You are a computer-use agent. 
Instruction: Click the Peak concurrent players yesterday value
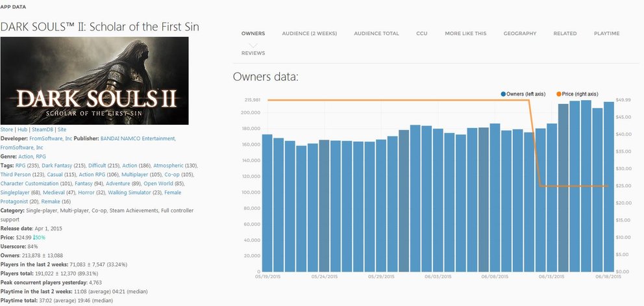click(95, 283)
